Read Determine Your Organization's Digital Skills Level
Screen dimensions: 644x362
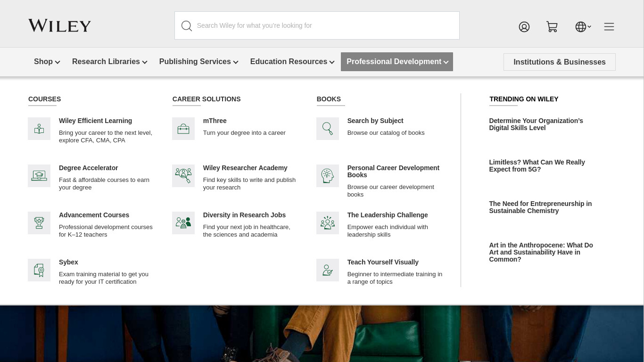pyautogui.click(x=536, y=124)
